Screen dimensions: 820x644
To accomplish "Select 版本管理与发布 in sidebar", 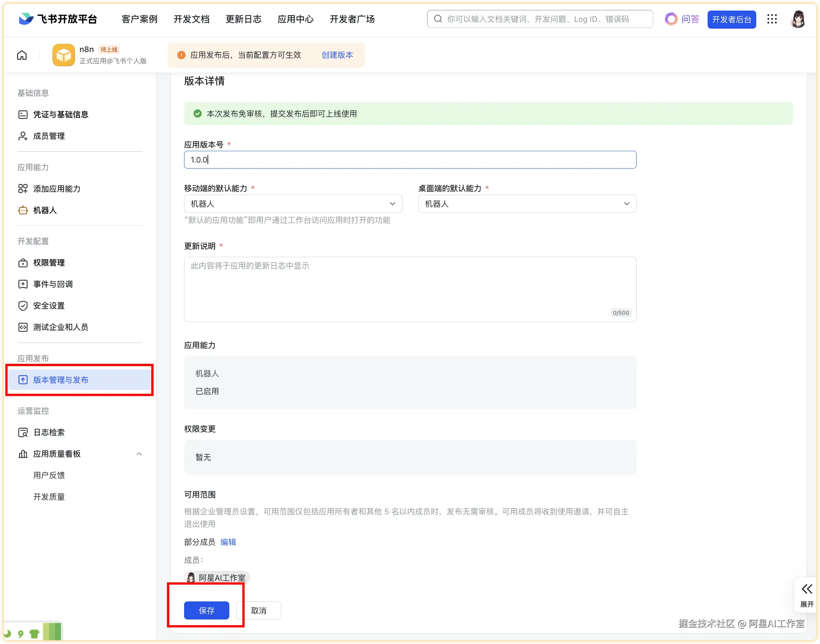I will click(x=60, y=380).
